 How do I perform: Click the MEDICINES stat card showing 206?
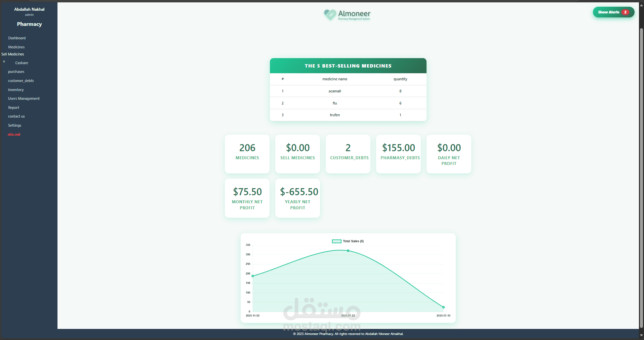pyautogui.click(x=247, y=154)
